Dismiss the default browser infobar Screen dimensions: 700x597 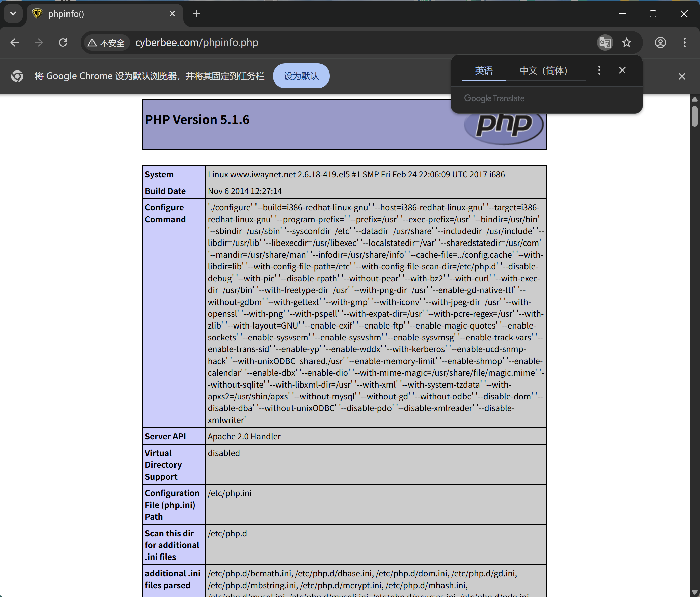click(682, 76)
